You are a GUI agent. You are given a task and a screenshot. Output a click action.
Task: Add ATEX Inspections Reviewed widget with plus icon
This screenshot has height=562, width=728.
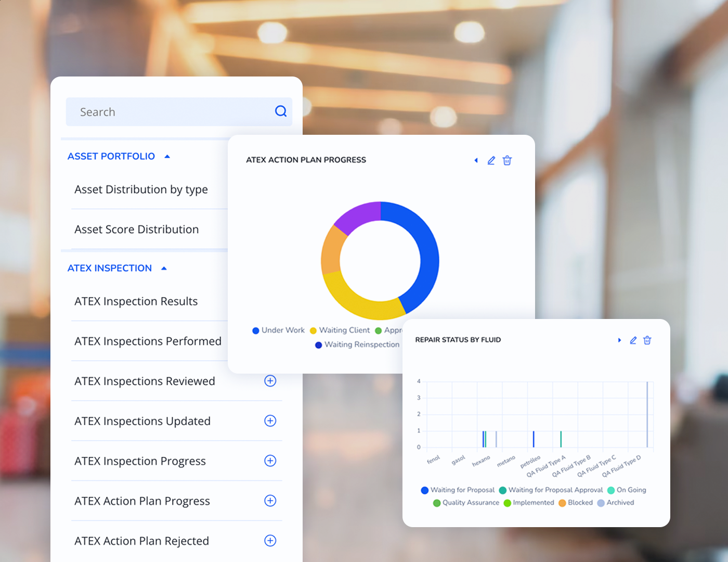(x=270, y=381)
